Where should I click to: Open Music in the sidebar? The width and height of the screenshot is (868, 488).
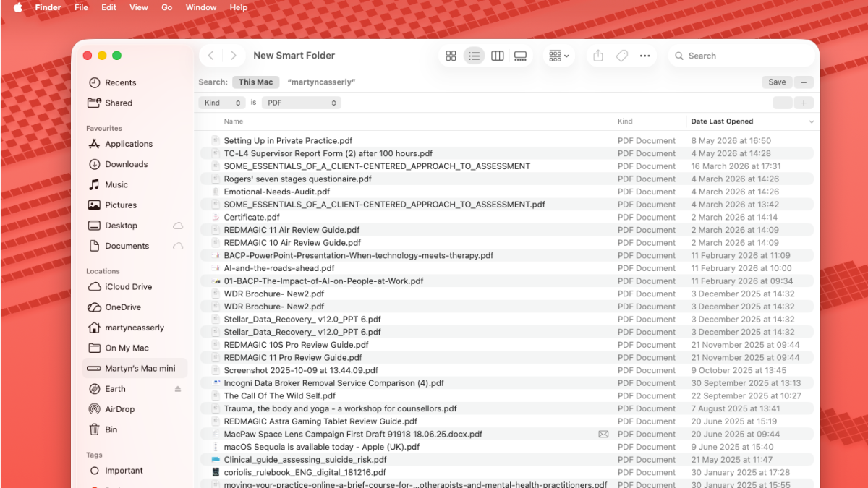(135, 184)
